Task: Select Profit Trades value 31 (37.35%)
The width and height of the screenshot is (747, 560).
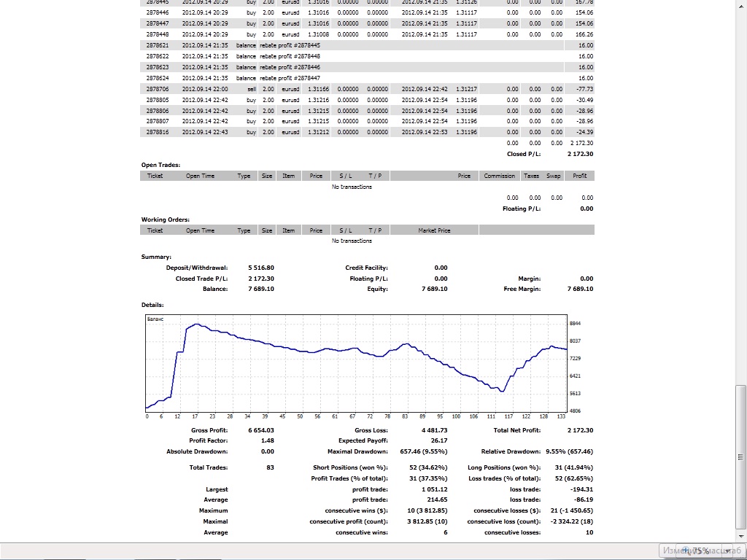Action: pos(428,478)
